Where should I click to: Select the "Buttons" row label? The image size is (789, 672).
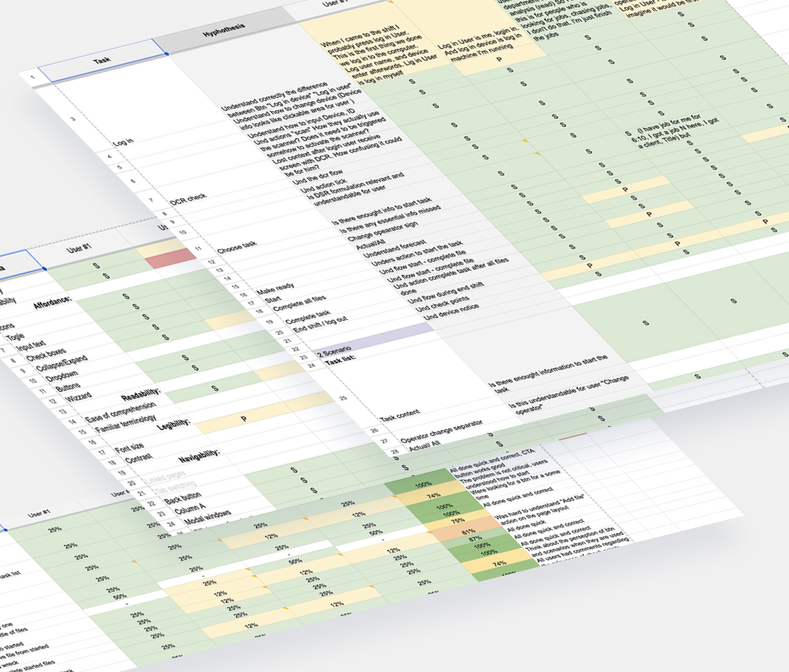pos(68,387)
